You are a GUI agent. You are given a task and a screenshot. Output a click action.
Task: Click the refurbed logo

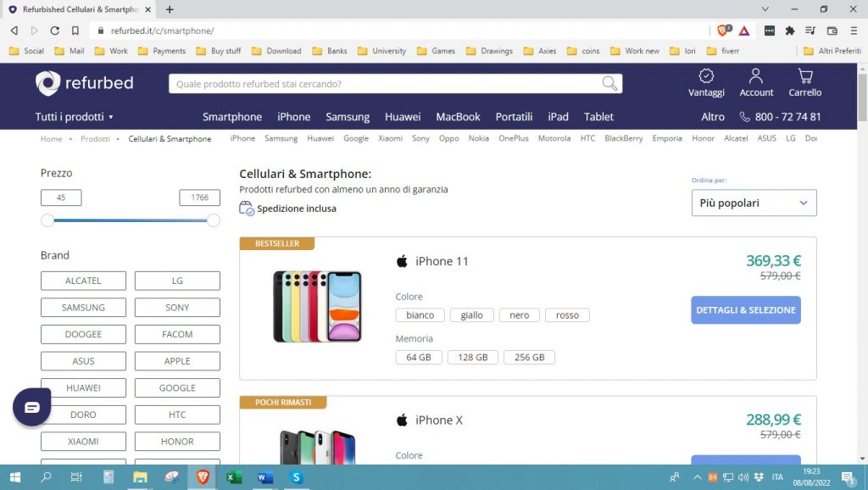tap(85, 83)
